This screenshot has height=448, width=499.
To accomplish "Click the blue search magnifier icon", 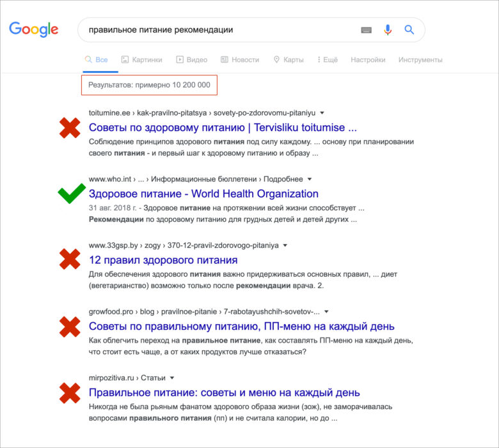I will (x=409, y=29).
